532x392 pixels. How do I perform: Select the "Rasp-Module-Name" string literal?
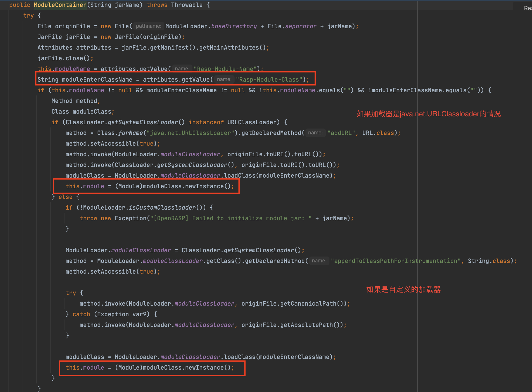coord(225,69)
